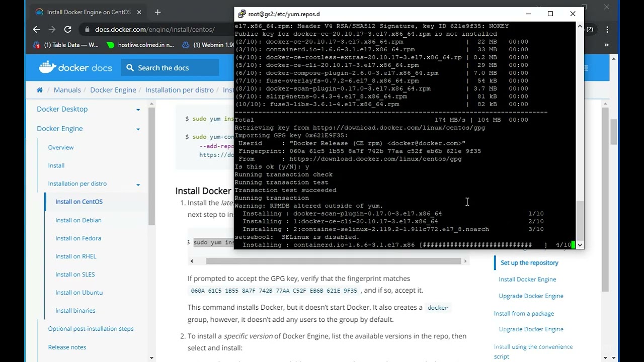Jump to Set up the repository section
Screen dimensions: 644x362
[529, 263]
